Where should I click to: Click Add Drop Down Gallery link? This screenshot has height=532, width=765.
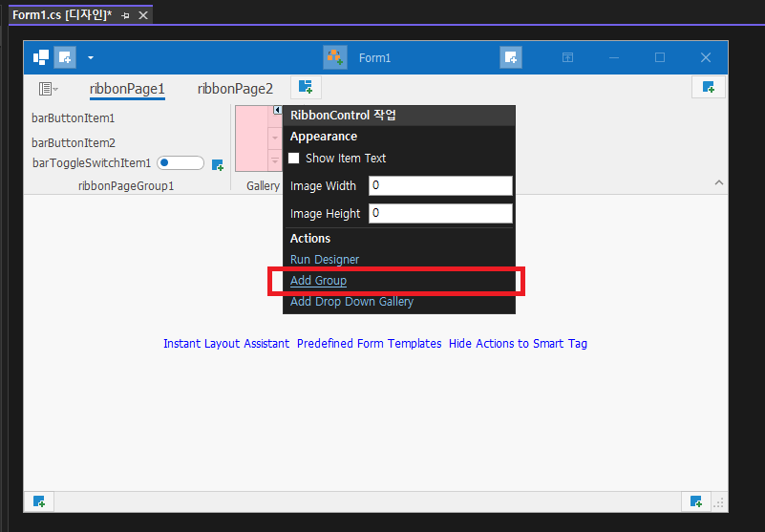351,302
